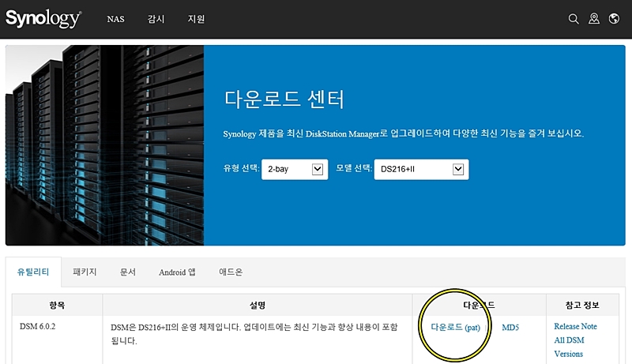Open the search magnifier icon

point(574,19)
